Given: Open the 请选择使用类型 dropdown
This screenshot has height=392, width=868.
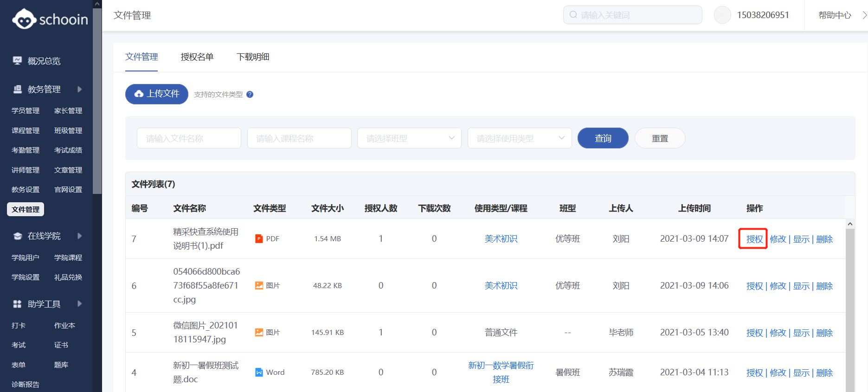Looking at the screenshot, I should (520, 138).
